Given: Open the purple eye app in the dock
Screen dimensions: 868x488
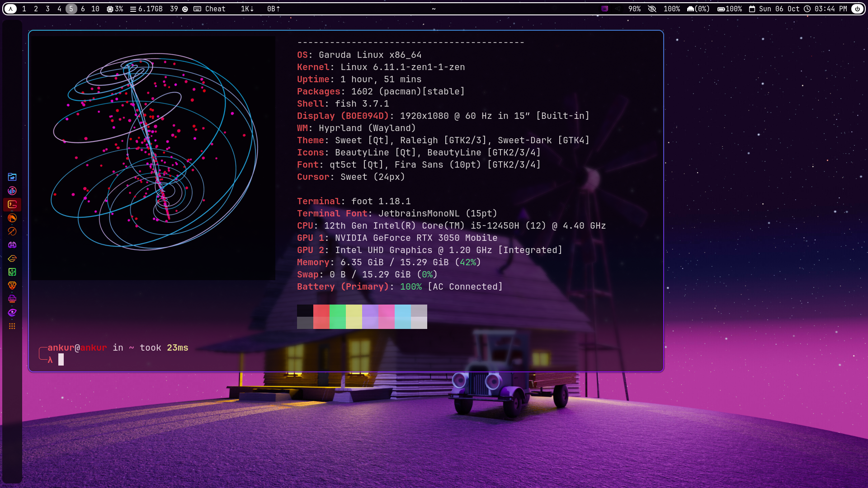Looking at the screenshot, I should point(12,313).
